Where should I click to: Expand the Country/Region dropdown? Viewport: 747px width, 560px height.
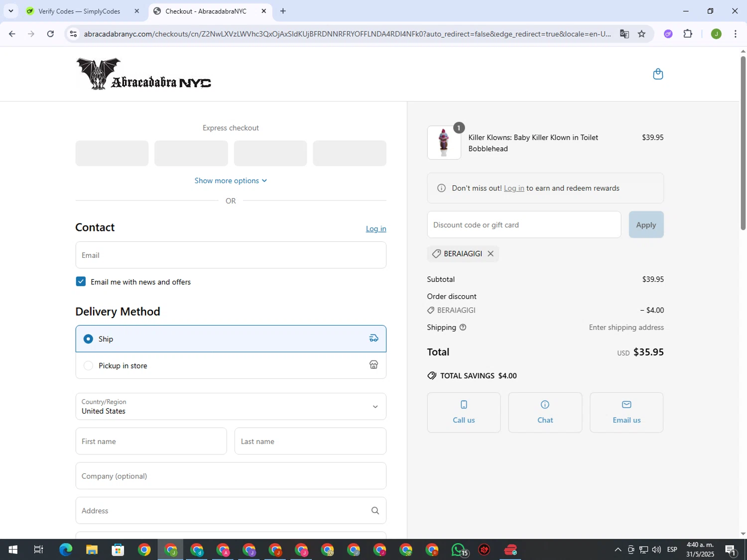point(231,406)
